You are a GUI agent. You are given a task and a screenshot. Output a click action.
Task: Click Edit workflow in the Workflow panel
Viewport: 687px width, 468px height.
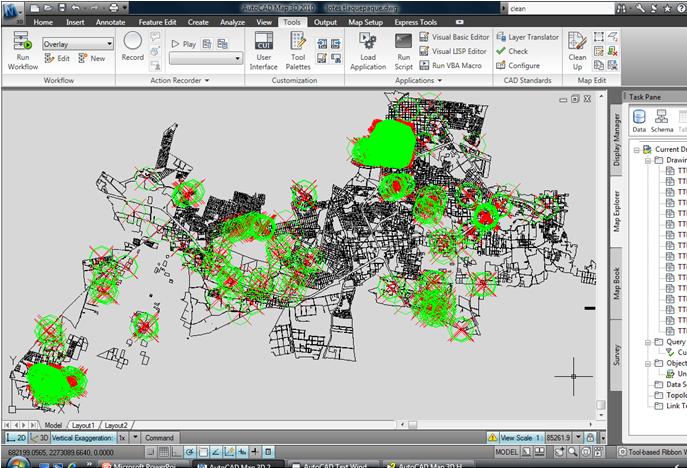pyautogui.click(x=57, y=58)
